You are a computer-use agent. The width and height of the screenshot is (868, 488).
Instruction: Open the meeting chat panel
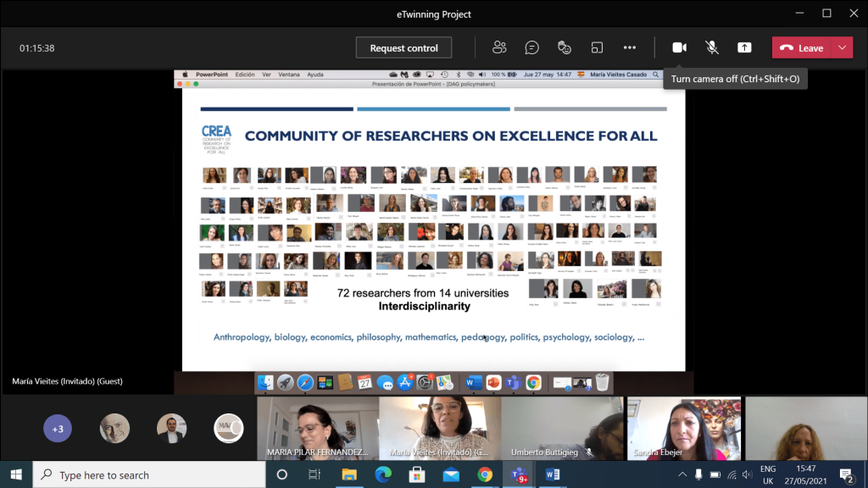point(531,47)
